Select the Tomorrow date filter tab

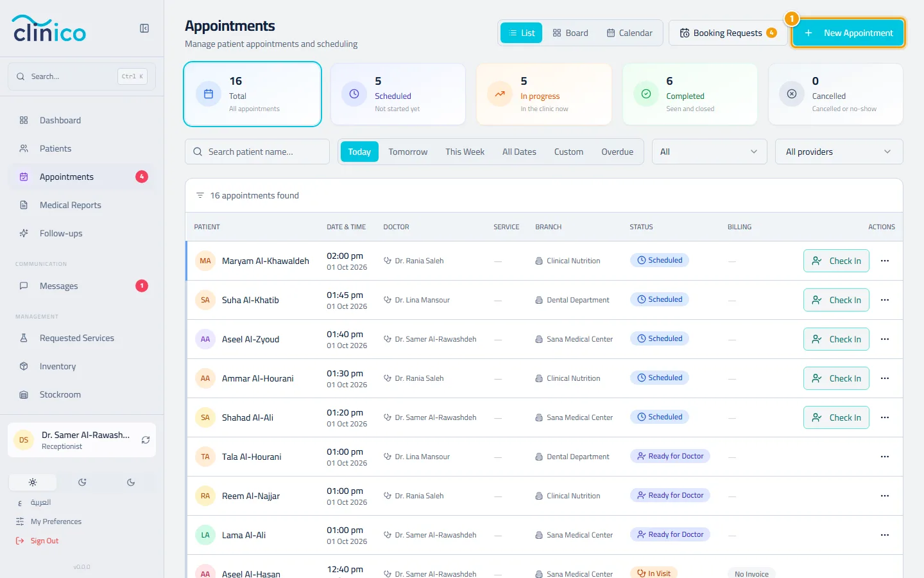[408, 152]
